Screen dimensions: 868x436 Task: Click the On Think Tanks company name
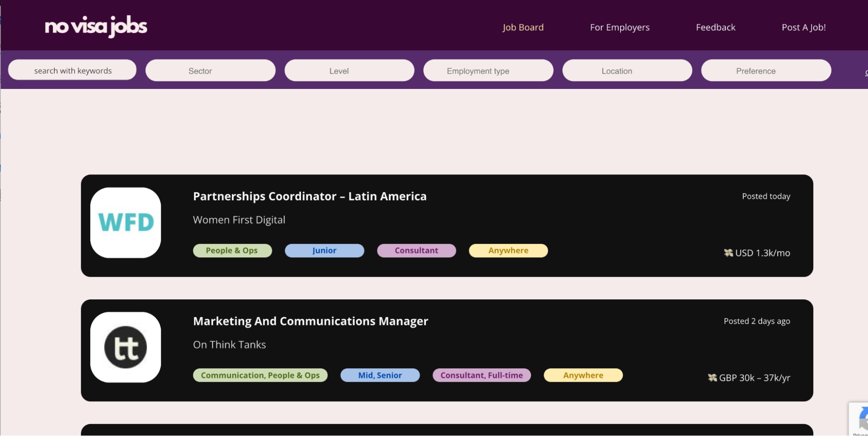(x=229, y=345)
